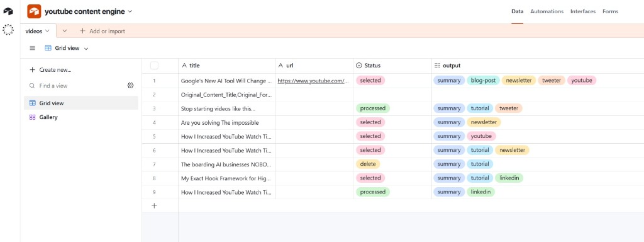Screen dimensions: 644x242
Task: Switch to the Data tab
Action: click(x=517, y=11)
